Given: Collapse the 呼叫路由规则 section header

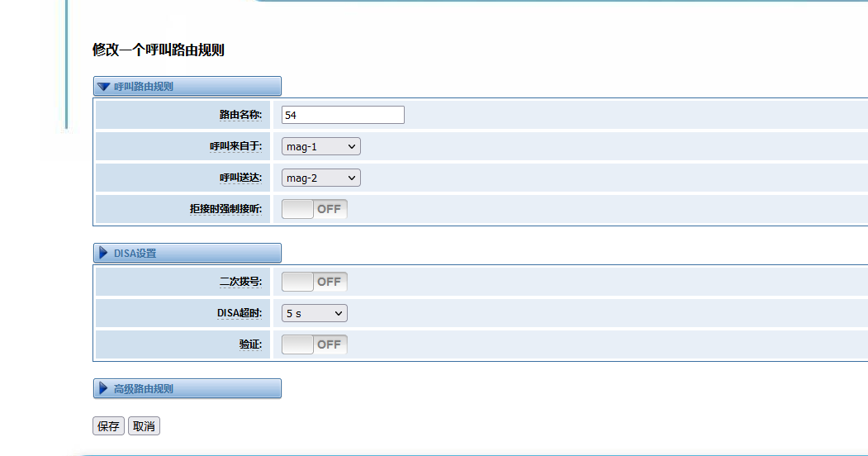Looking at the screenshot, I should pyautogui.click(x=187, y=87).
